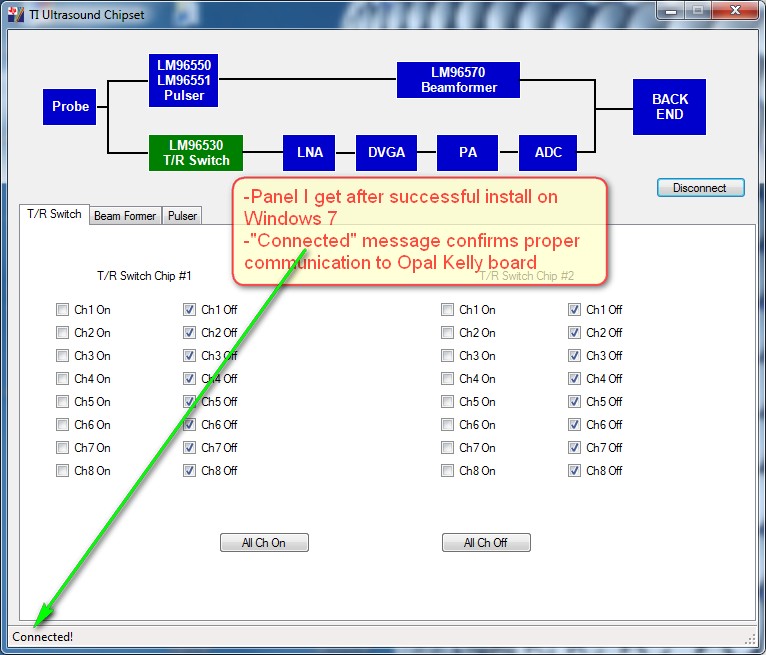Minimize the TI Ultrasound Chipset window
Viewport: 766px width, 655px height.
click(672, 11)
